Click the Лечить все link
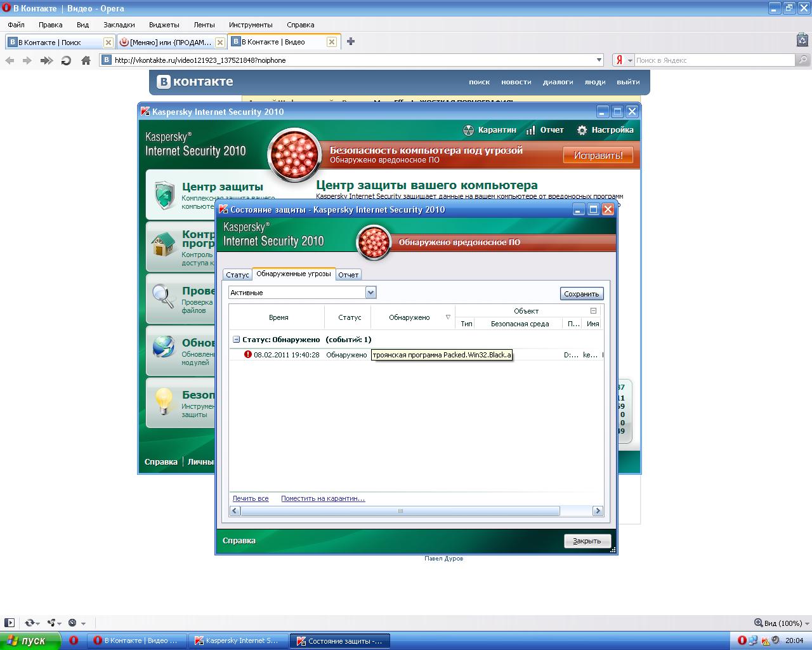812x650 pixels. click(x=251, y=498)
